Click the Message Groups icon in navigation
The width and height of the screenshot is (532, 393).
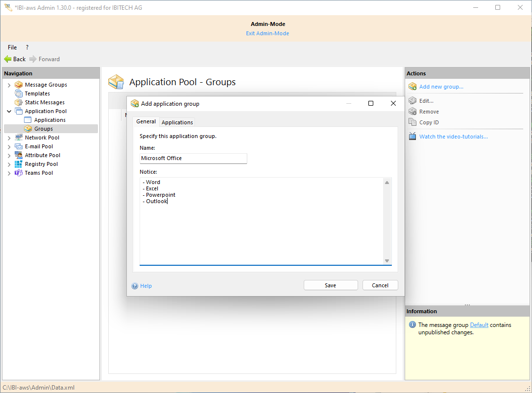(x=19, y=85)
